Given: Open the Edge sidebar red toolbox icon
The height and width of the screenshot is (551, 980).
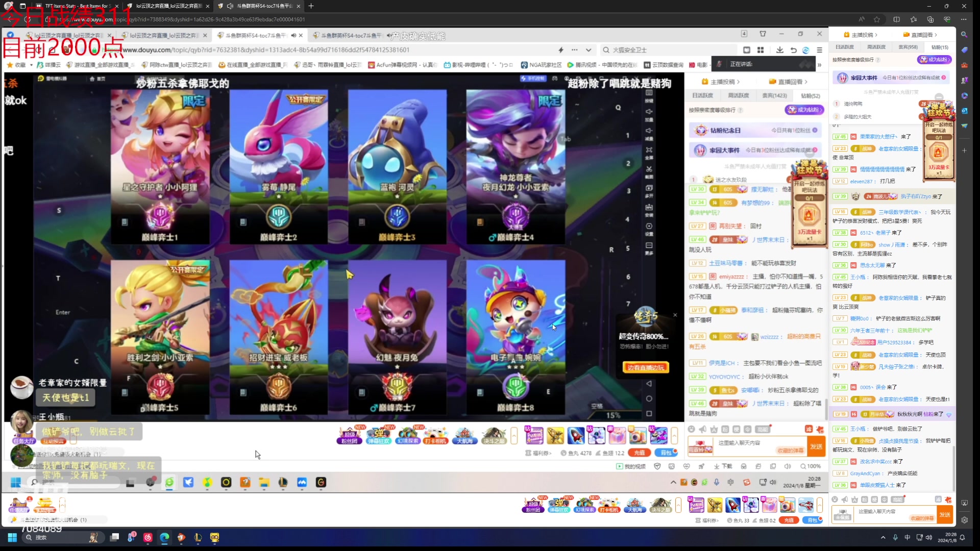Looking at the screenshot, I should pos(964,65).
